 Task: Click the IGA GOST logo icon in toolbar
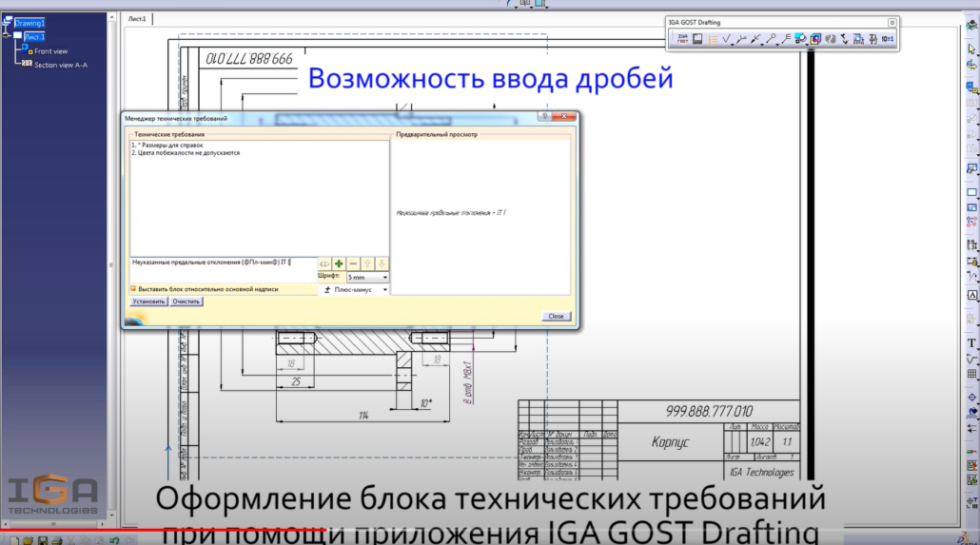pyautogui.click(x=682, y=39)
